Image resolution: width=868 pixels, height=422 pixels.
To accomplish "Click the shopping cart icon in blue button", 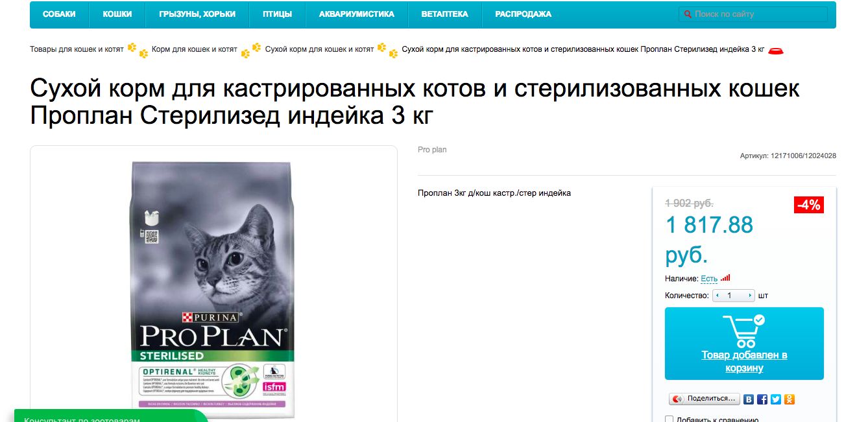I will [x=743, y=331].
